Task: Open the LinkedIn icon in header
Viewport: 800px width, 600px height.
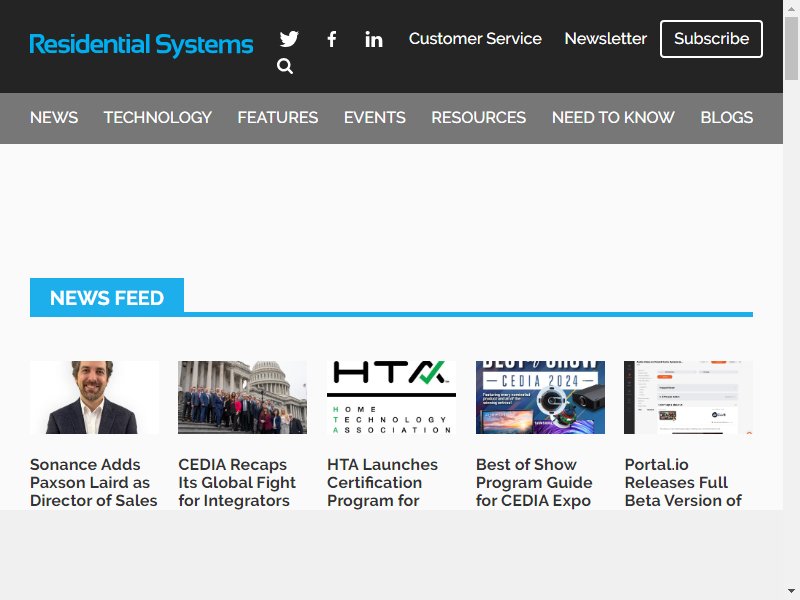Action: coord(373,39)
